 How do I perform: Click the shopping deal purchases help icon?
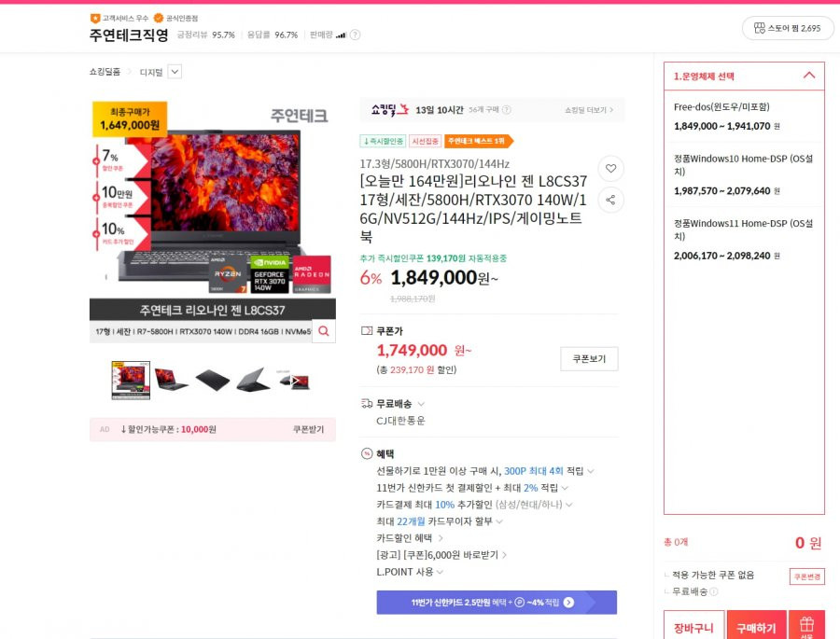[x=506, y=110]
